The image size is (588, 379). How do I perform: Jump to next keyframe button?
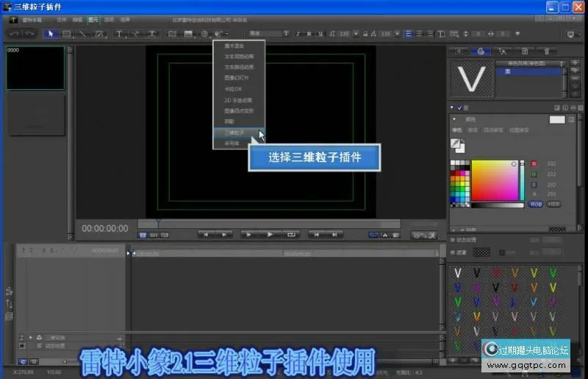[334, 234]
